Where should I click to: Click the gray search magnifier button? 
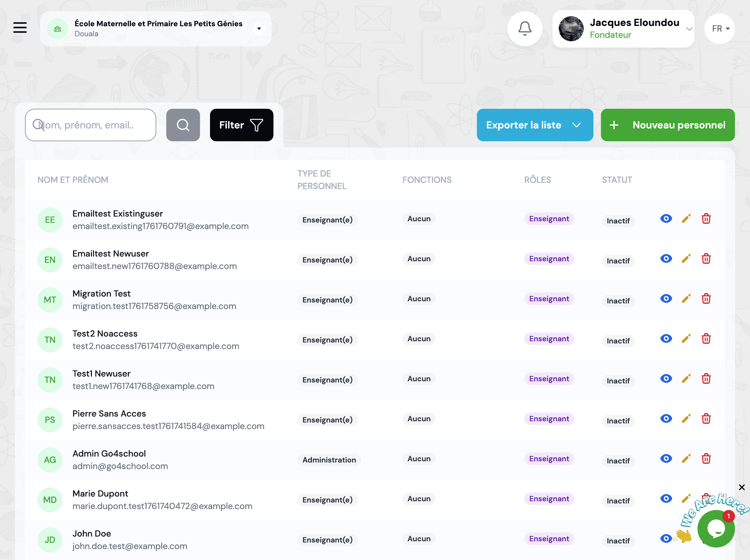point(183,125)
